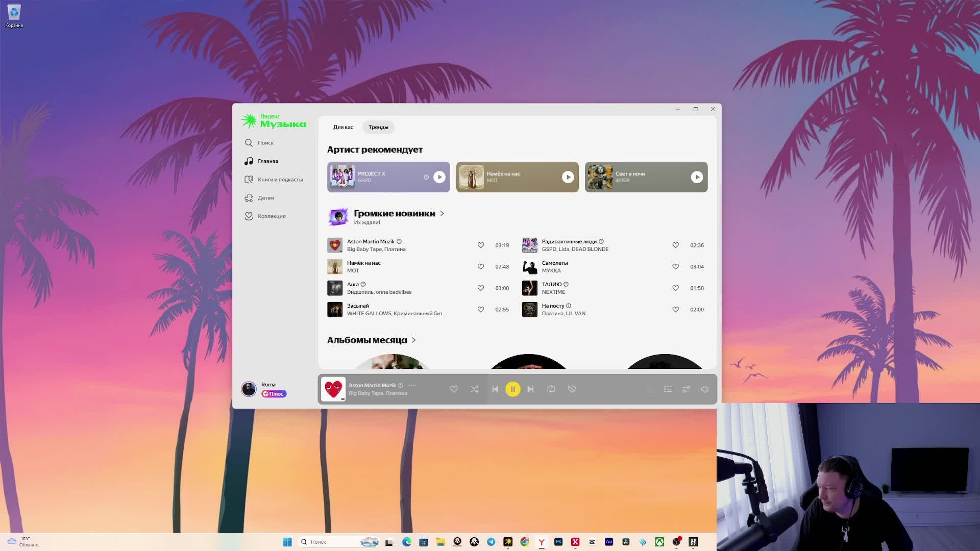Go to Коллекция in sidebar

tap(271, 216)
